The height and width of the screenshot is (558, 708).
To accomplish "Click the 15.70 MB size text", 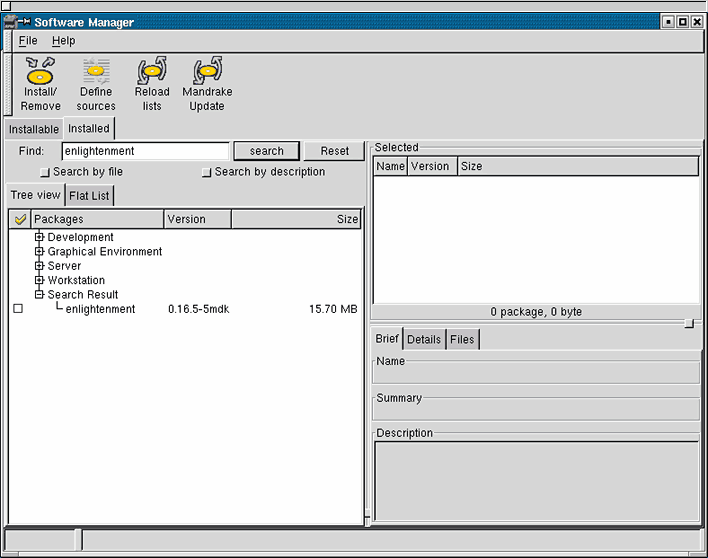I will pos(333,309).
